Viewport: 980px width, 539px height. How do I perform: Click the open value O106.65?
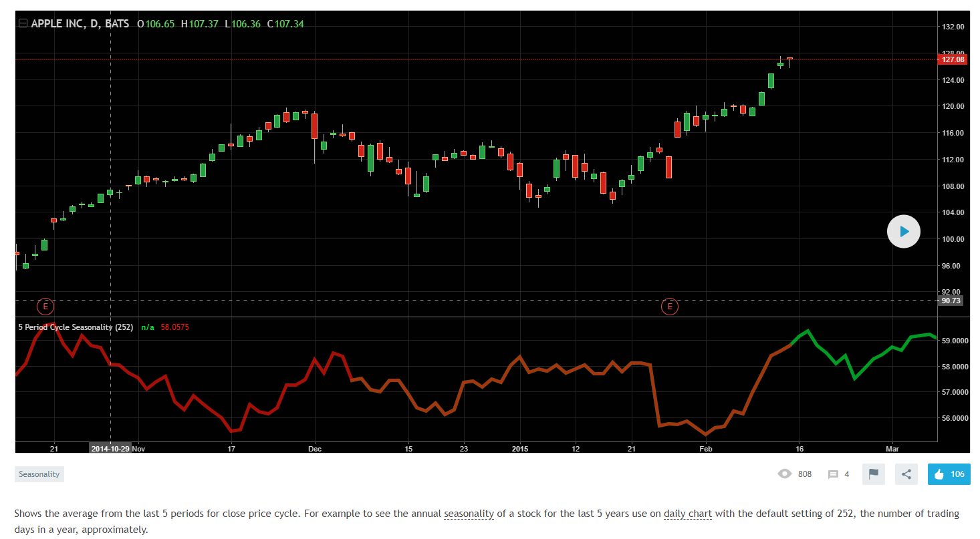[x=156, y=24]
